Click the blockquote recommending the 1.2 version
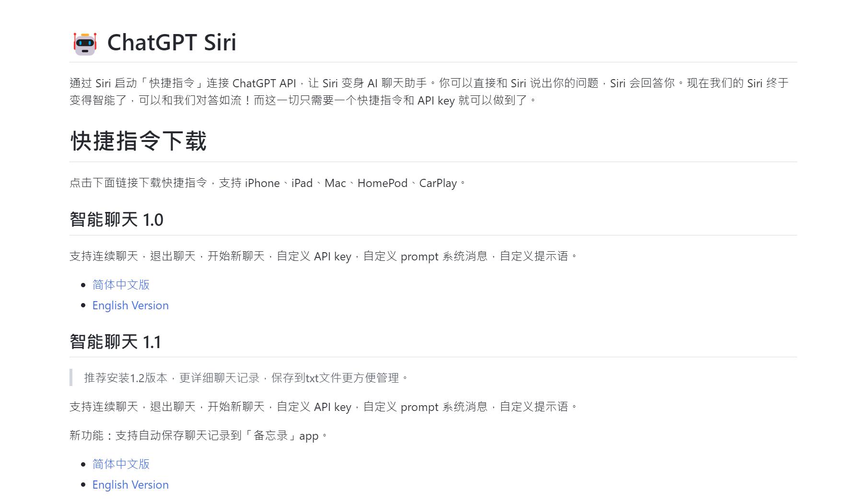The image size is (868, 503). [x=246, y=378]
